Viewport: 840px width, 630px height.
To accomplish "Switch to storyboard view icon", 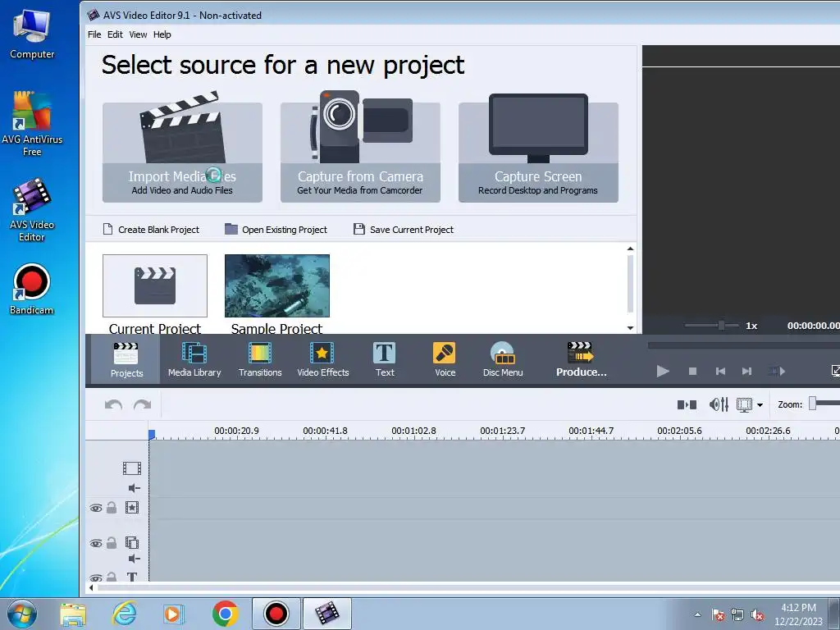I will click(687, 404).
